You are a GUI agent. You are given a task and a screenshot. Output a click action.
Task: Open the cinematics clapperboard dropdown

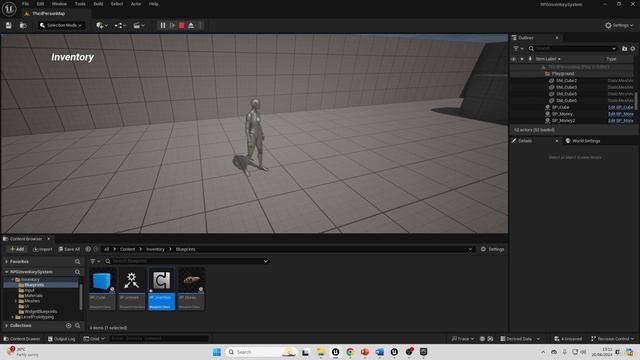[x=139, y=25]
